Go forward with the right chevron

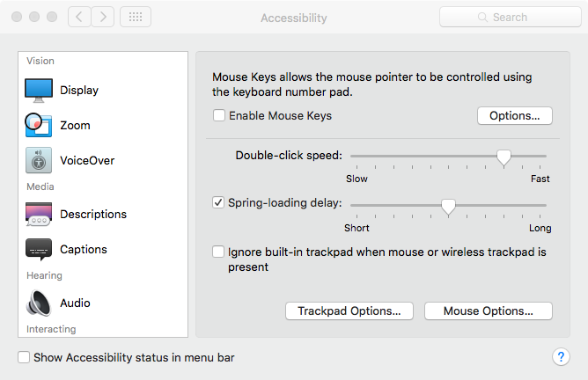103,17
